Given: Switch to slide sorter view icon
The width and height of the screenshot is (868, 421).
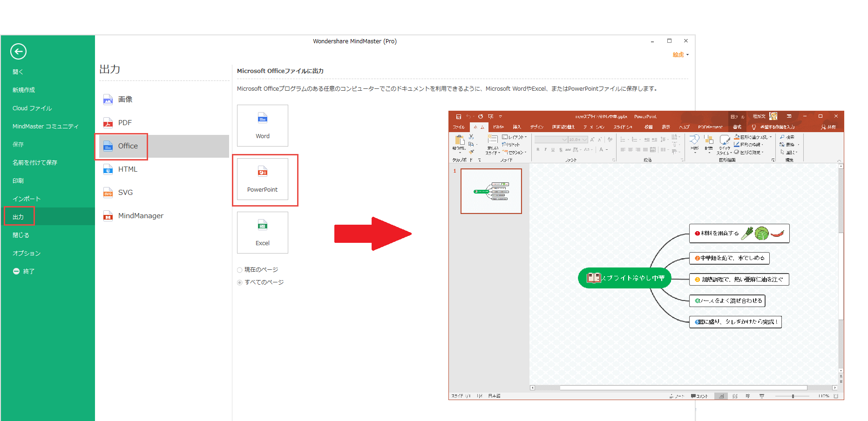Looking at the screenshot, I should click(735, 396).
